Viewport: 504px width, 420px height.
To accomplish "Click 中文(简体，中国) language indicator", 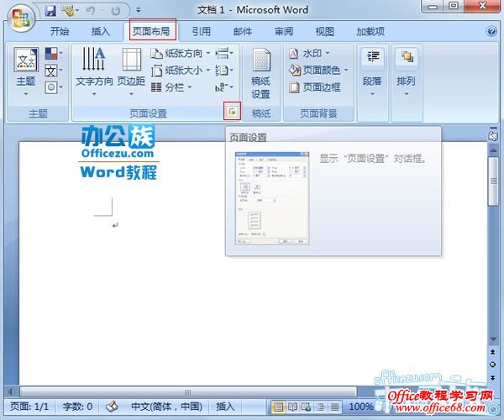I will point(166,407).
